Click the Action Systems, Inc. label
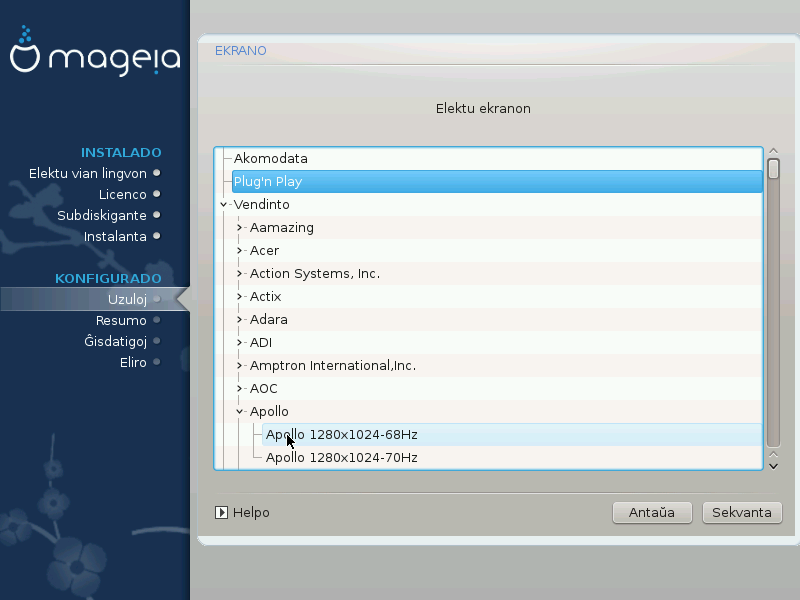 [x=315, y=273]
